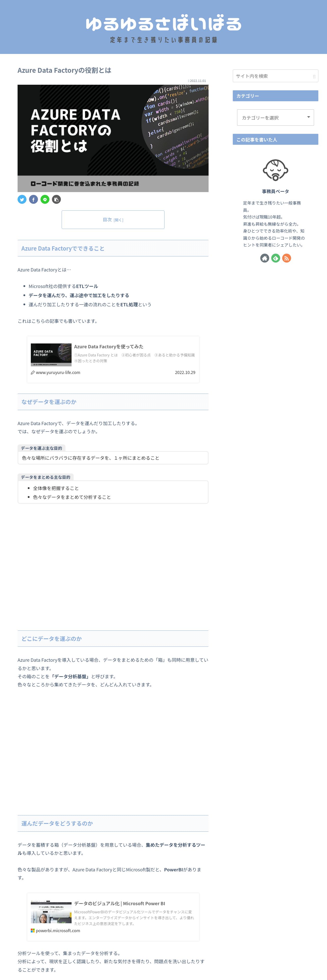Click the www.yuruyuru-life.com card URL
This screenshot has width=327, height=980.
58,372
